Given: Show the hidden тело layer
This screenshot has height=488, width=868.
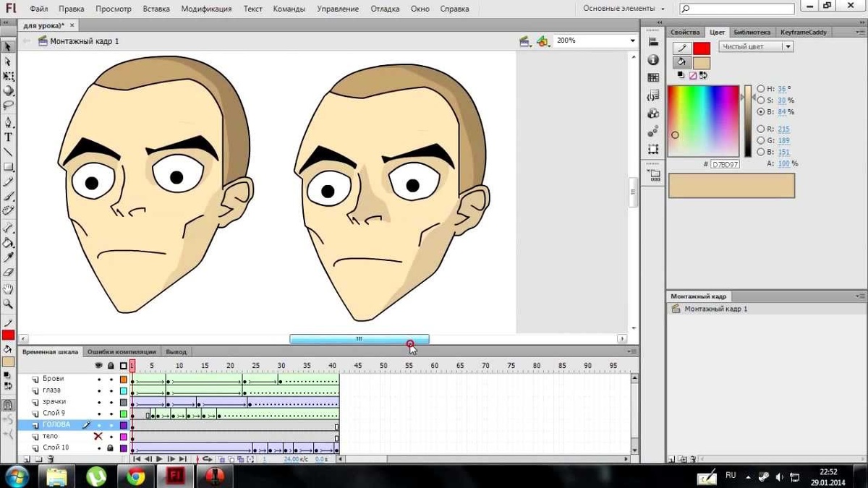Looking at the screenshot, I should tap(98, 437).
